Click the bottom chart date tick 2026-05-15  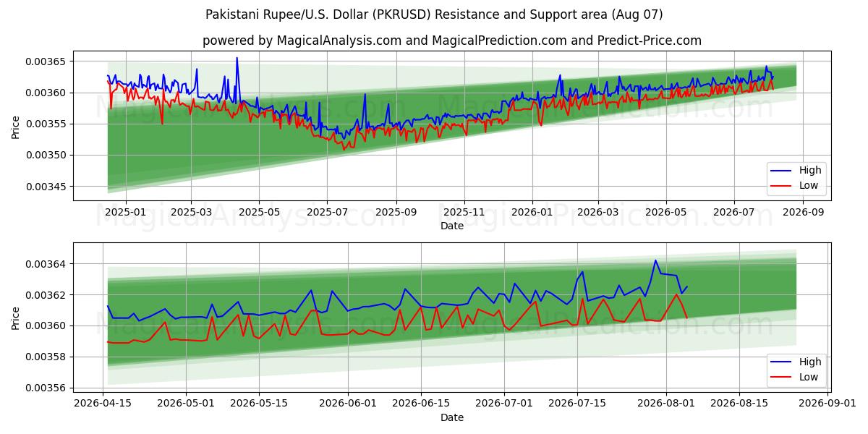[260, 404]
